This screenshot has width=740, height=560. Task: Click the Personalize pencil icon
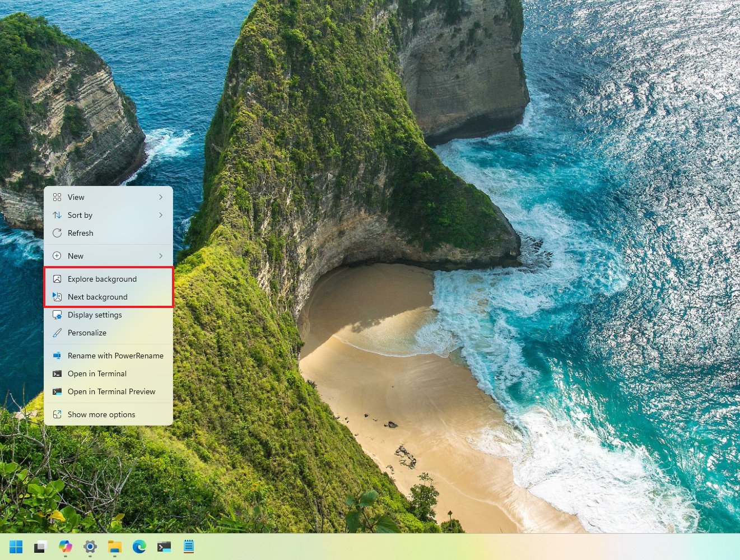coord(58,333)
